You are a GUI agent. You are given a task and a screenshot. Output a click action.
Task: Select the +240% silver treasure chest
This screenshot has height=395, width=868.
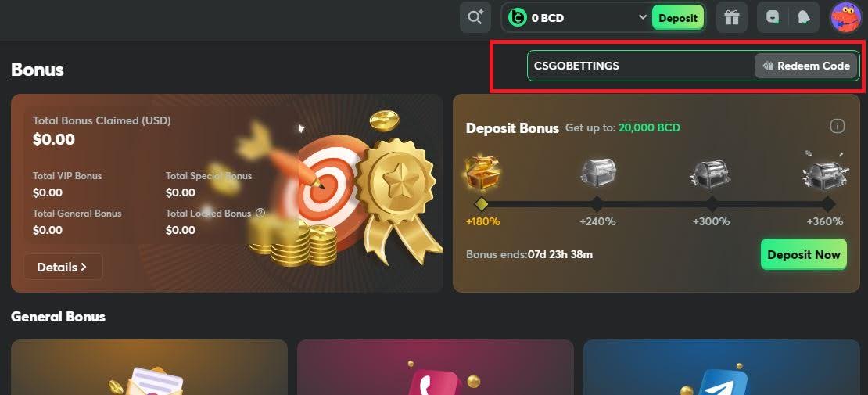click(x=598, y=171)
